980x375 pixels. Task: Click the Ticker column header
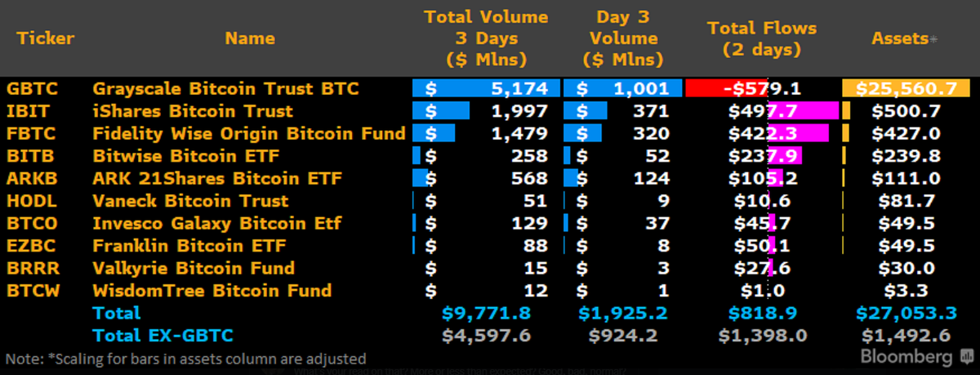pyautogui.click(x=45, y=38)
